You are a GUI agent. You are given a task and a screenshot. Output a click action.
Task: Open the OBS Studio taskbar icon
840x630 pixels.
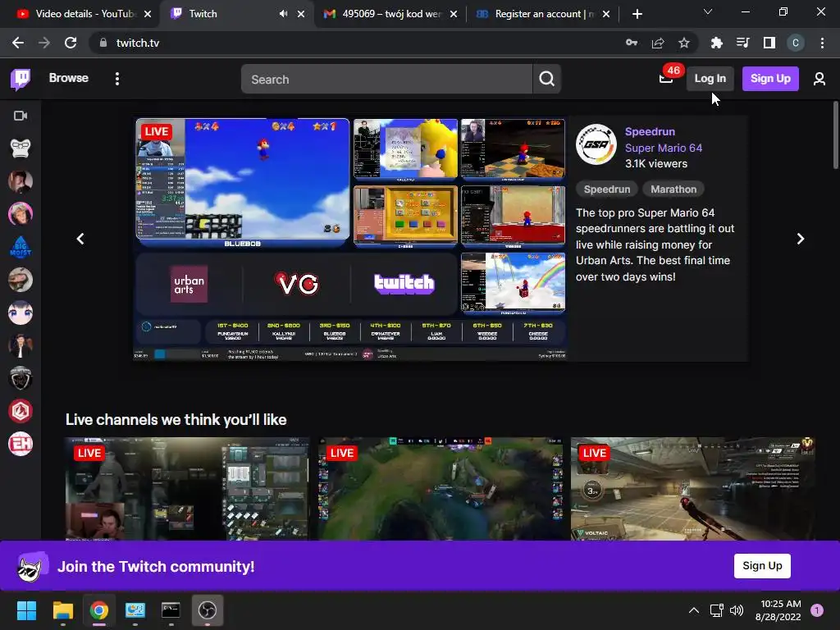208,610
